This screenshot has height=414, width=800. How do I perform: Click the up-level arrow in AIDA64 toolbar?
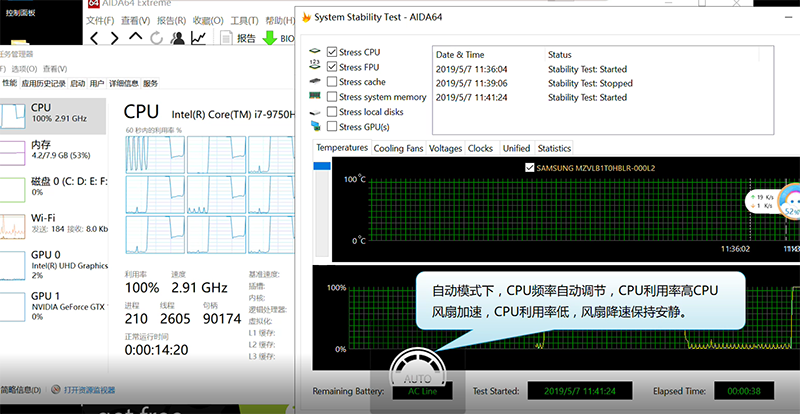(135, 37)
